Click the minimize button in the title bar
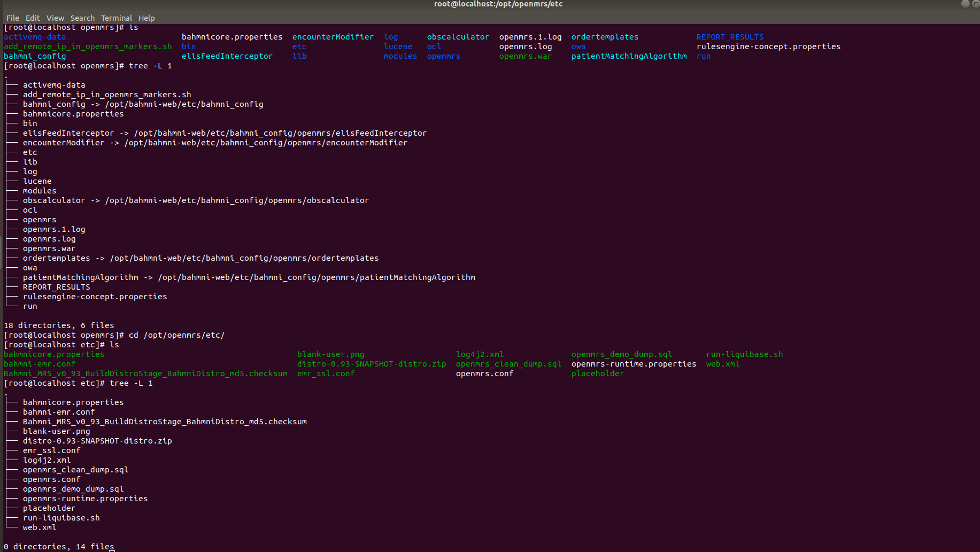The image size is (980, 552). (x=965, y=4)
